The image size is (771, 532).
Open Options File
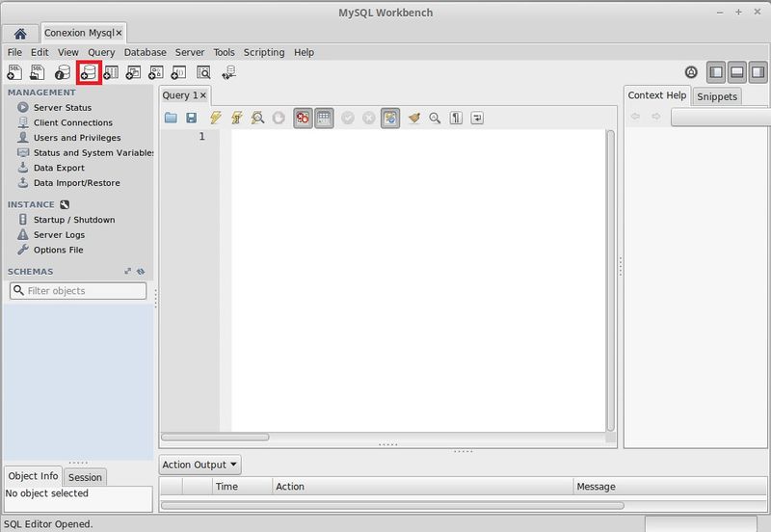pyautogui.click(x=58, y=250)
